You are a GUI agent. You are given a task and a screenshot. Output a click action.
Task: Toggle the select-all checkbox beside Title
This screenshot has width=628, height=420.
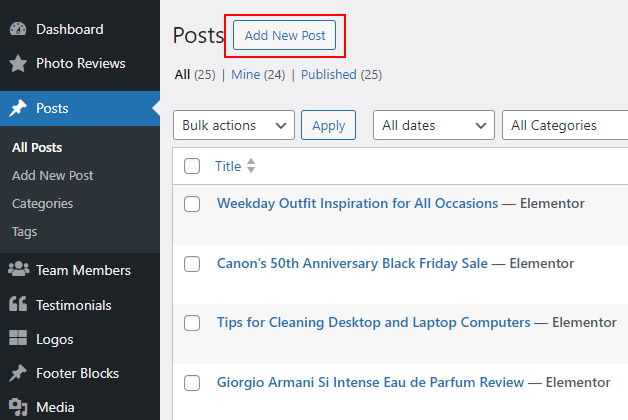(192, 166)
